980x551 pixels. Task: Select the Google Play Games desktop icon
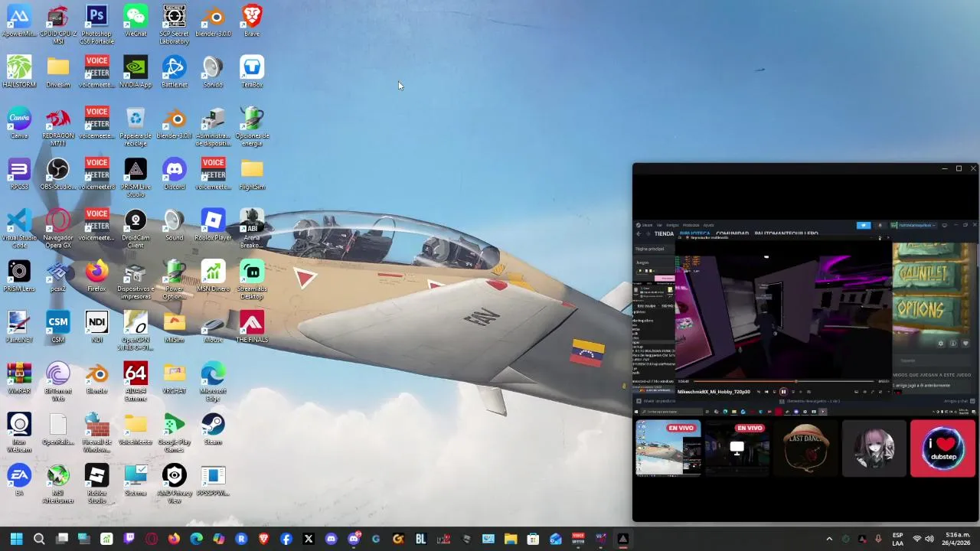pyautogui.click(x=174, y=433)
